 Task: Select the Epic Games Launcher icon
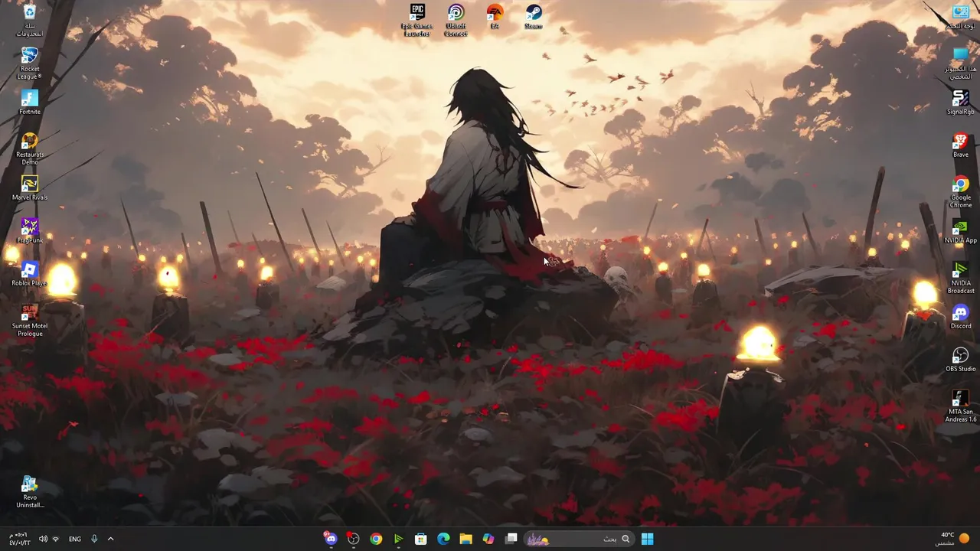[x=417, y=21]
